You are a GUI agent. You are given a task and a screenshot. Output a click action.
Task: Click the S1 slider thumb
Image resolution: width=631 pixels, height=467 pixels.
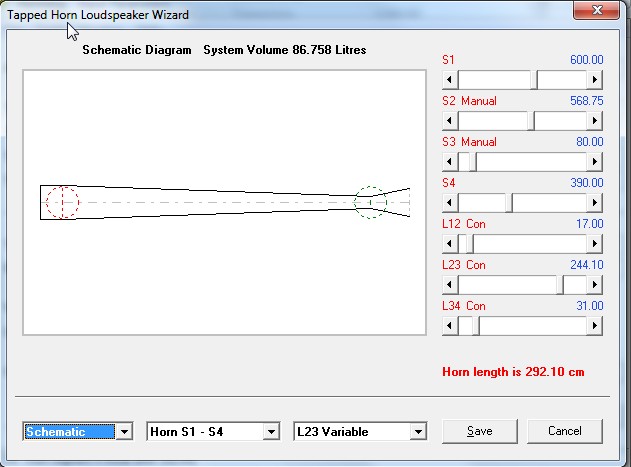point(534,80)
